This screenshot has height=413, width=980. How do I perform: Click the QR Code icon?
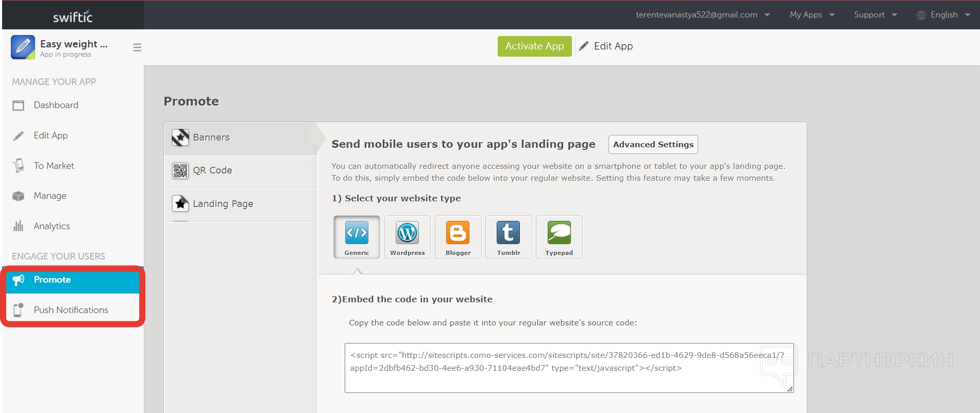pyautogui.click(x=180, y=170)
